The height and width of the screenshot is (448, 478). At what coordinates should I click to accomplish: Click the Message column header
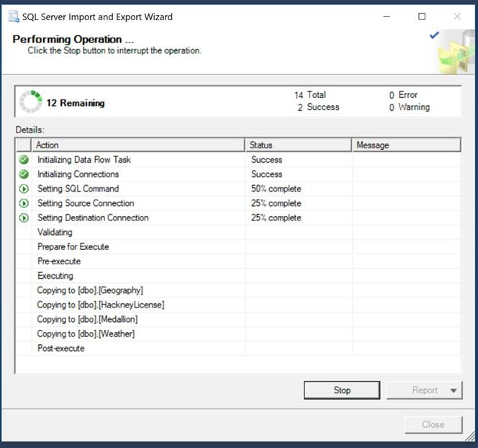coord(406,145)
